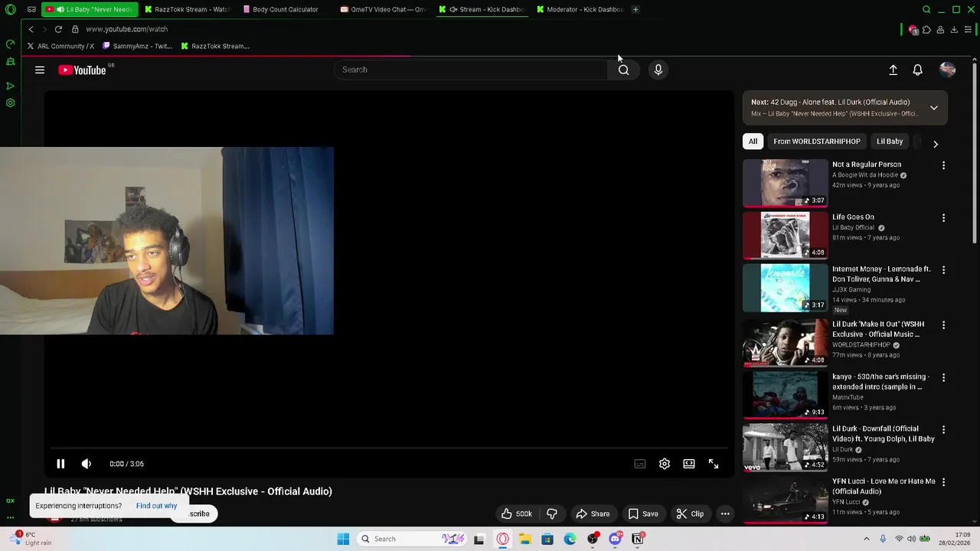The height and width of the screenshot is (551, 980).
Task: Click the video progress bar
Action: 389,448
